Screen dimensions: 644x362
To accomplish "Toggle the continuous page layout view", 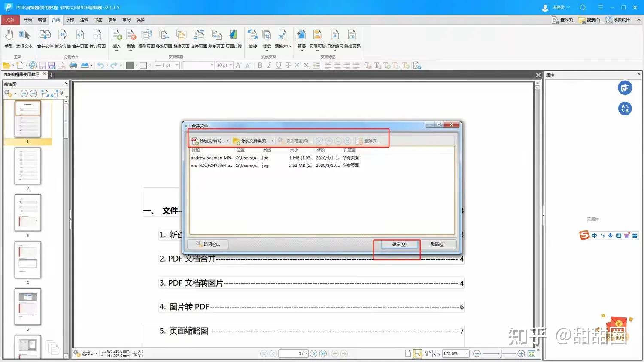I will (417, 353).
